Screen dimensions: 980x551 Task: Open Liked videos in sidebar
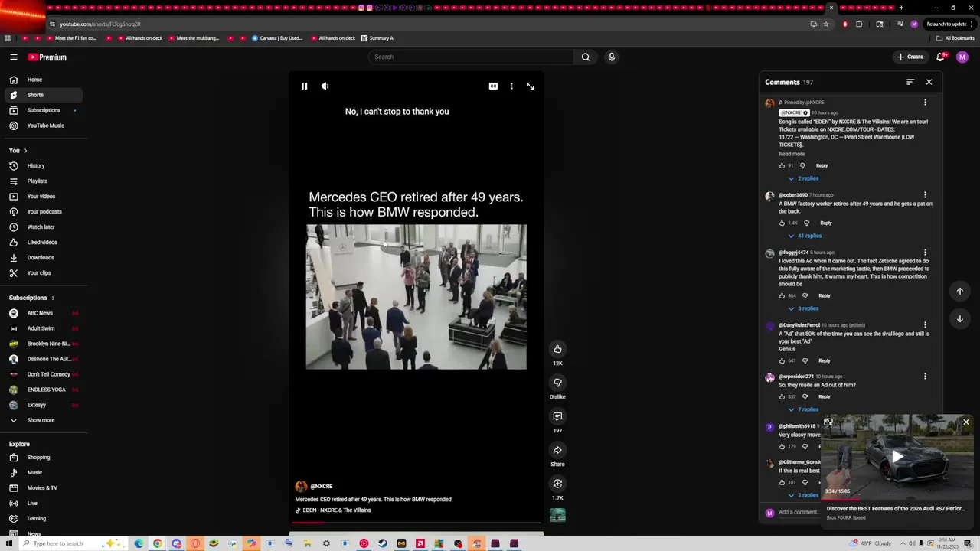(x=43, y=243)
